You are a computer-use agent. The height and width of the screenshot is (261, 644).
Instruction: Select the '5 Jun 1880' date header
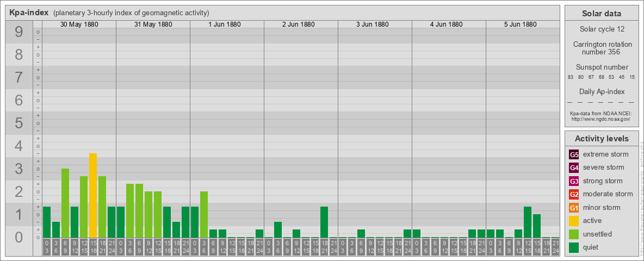click(521, 24)
